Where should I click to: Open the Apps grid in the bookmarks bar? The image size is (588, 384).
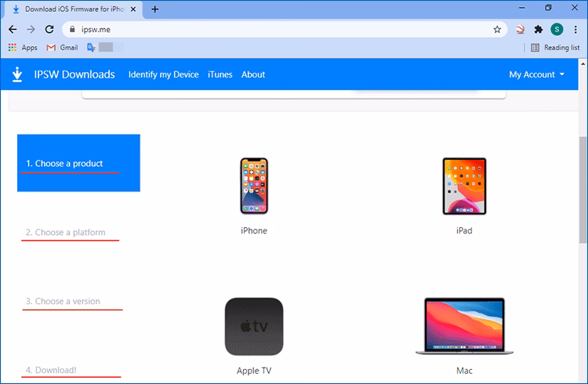[23, 48]
